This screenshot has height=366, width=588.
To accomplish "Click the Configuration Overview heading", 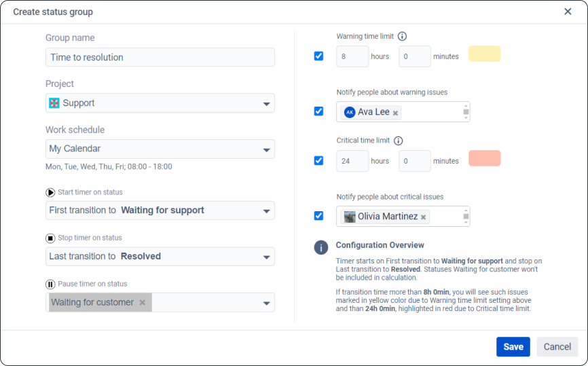I will 380,245.
